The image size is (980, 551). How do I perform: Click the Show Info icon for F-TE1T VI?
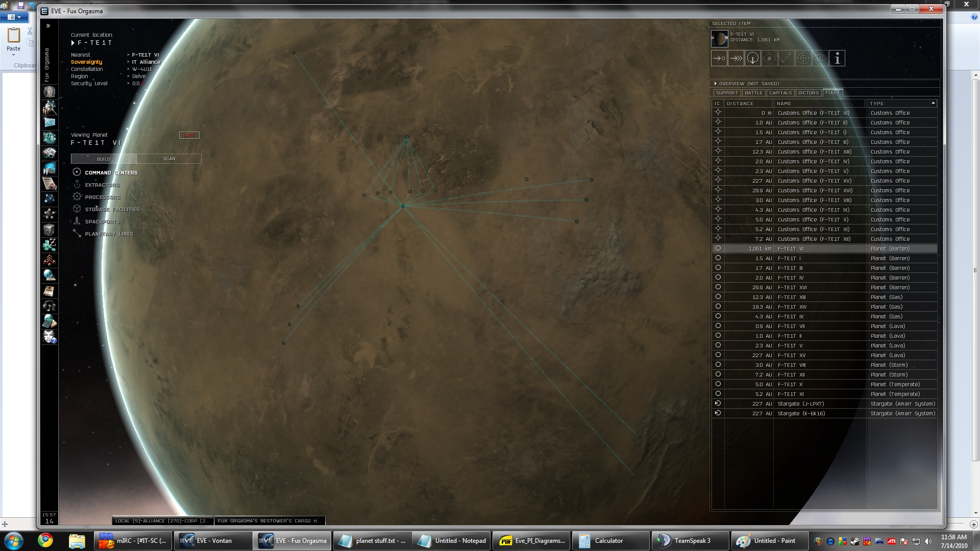[x=837, y=59]
